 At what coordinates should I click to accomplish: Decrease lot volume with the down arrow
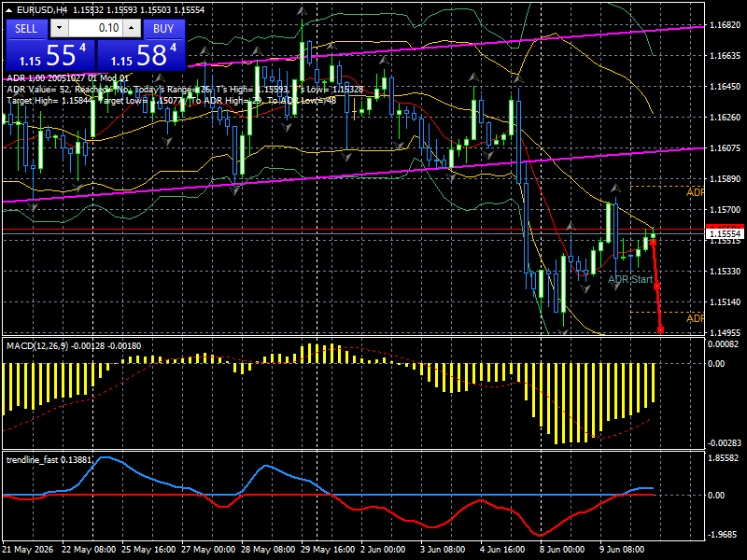click(x=59, y=28)
